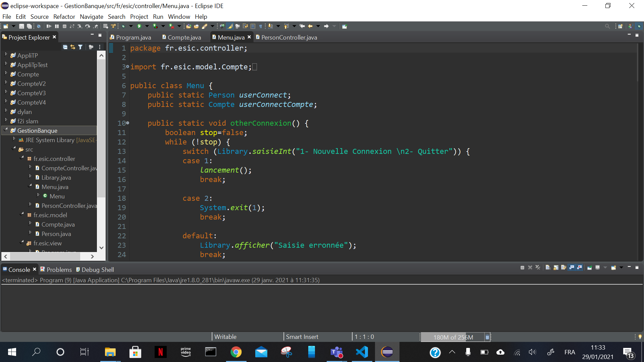The image size is (644, 362).
Task: Toggle Block Selection Mode icon
Action: (253, 26)
